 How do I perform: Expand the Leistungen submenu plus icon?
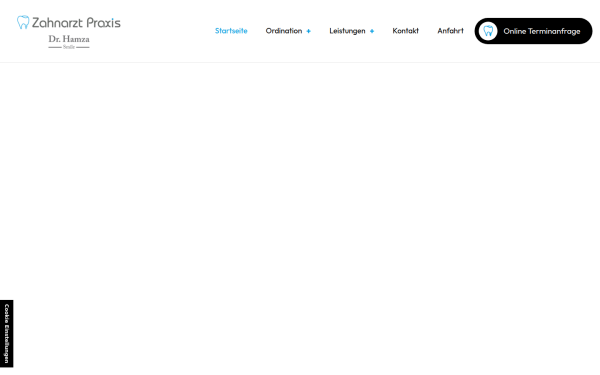tap(372, 31)
